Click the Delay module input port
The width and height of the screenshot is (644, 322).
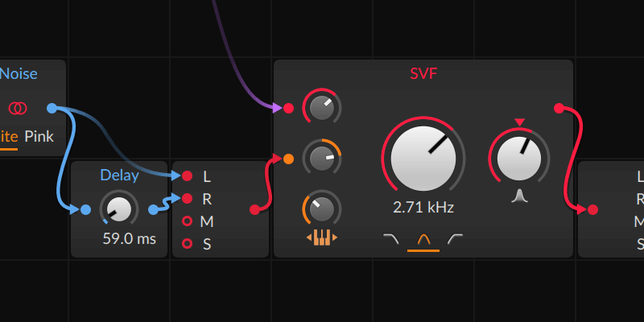[85, 210]
